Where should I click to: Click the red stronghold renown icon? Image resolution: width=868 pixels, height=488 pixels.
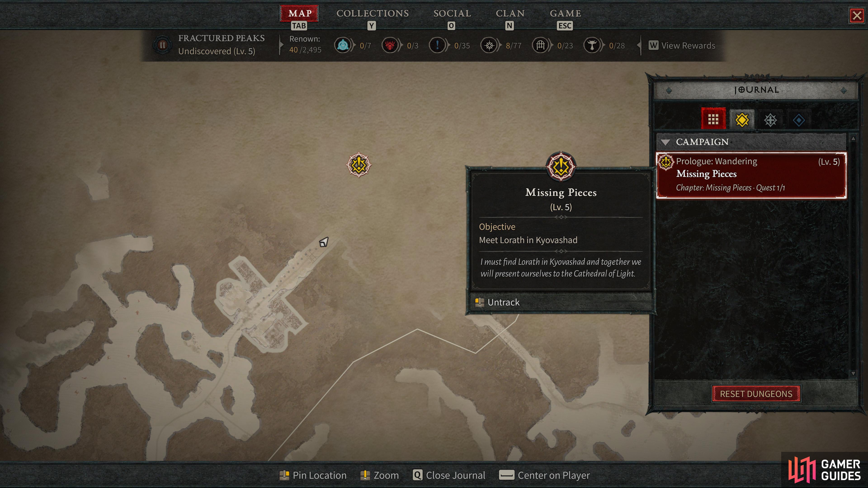390,45
